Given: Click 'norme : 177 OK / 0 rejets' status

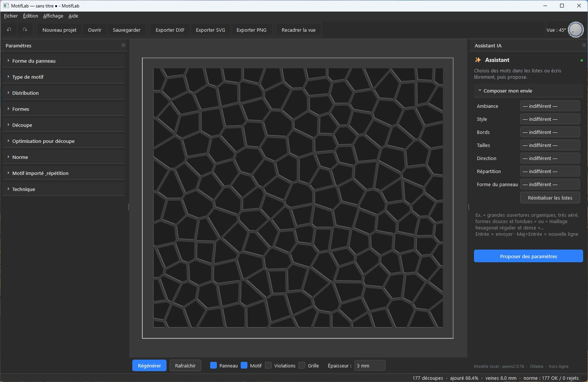Looking at the screenshot, I should (x=551, y=378).
